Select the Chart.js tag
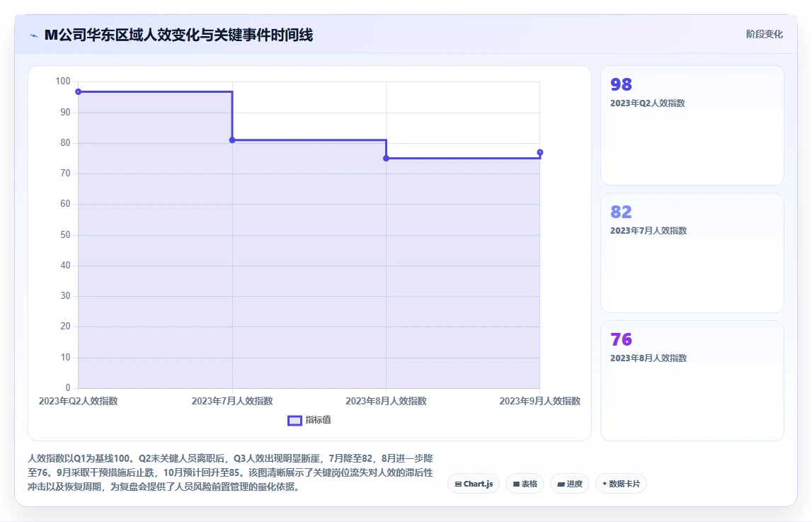The height and width of the screenshot is (522, 812). pyautogui.click(x=474, y=484)
